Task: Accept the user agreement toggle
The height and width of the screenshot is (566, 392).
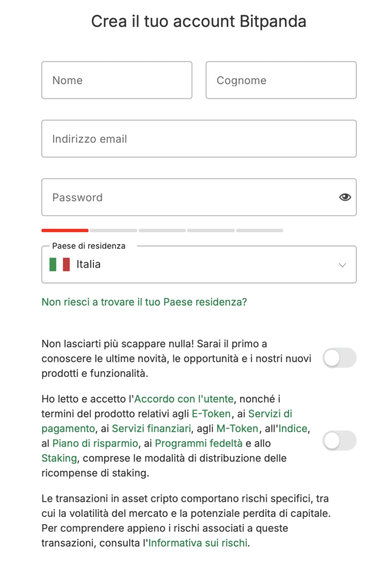Action: tap(339, 441)
